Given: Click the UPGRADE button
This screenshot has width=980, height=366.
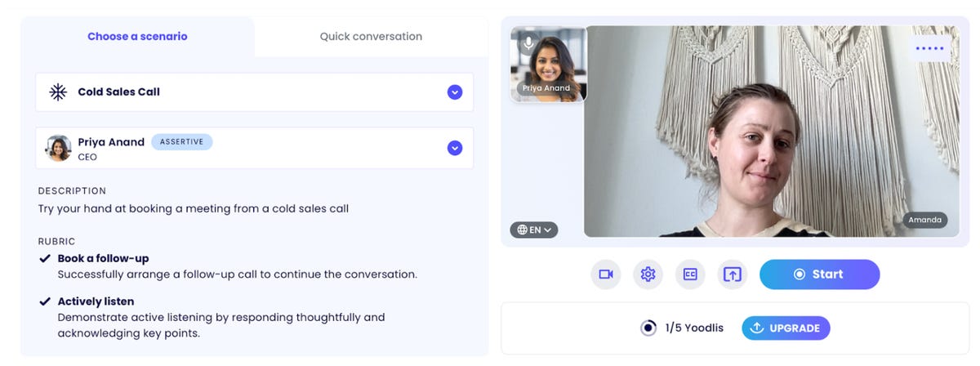Looking at the screenshot, I should [x=786, y=328].
